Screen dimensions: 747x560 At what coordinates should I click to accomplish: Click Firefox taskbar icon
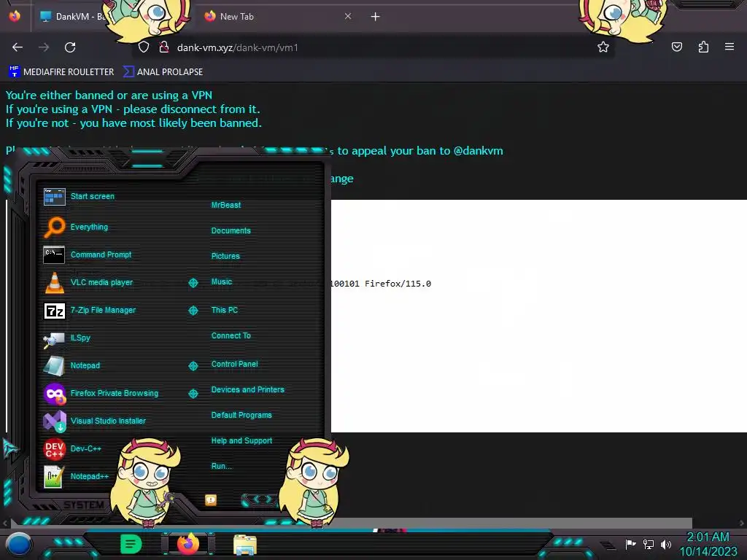[x=188, y=543]
